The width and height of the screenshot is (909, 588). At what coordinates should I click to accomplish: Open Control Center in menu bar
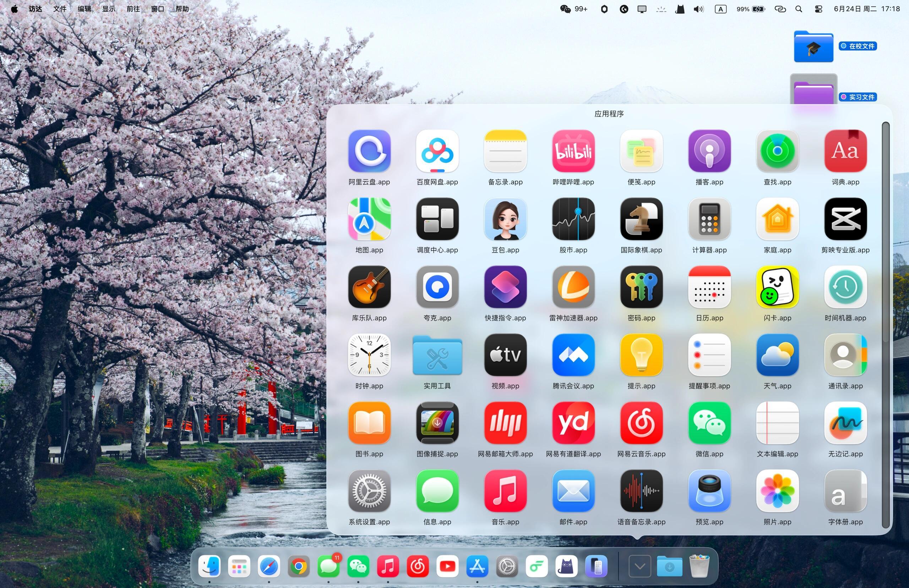point(818,9)
